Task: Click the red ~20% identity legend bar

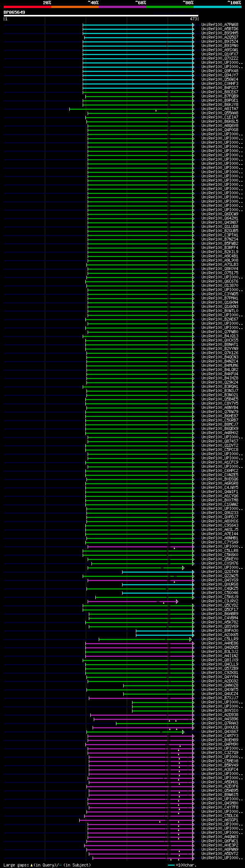Action: 27,7
